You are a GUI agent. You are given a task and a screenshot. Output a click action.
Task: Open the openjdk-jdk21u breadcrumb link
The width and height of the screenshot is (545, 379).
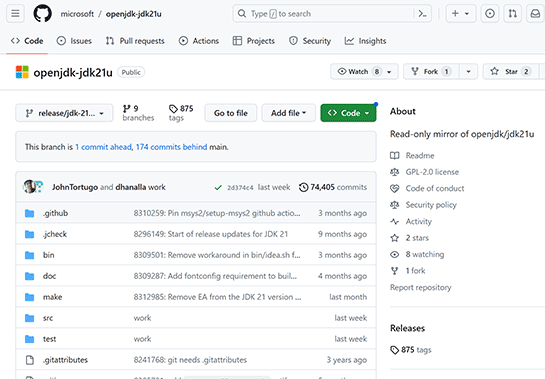(133, 14)
